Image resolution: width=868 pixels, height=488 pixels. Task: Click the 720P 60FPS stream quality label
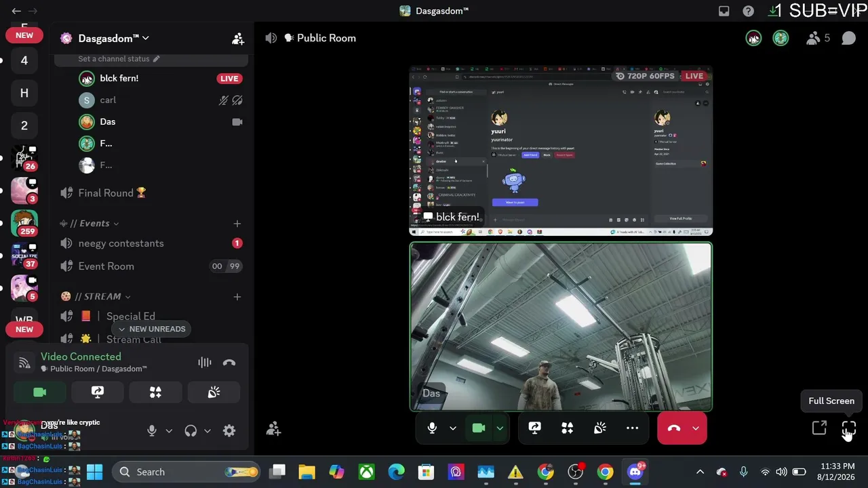645,76
